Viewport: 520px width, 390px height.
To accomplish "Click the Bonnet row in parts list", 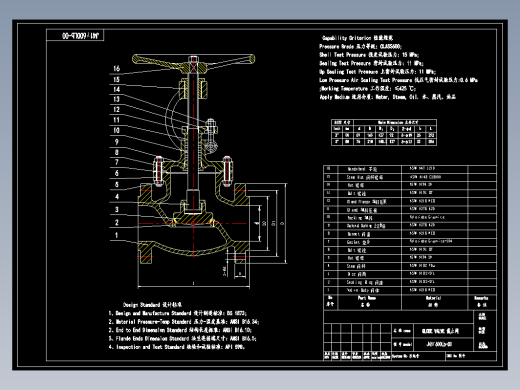I will [x=410, y=234].
